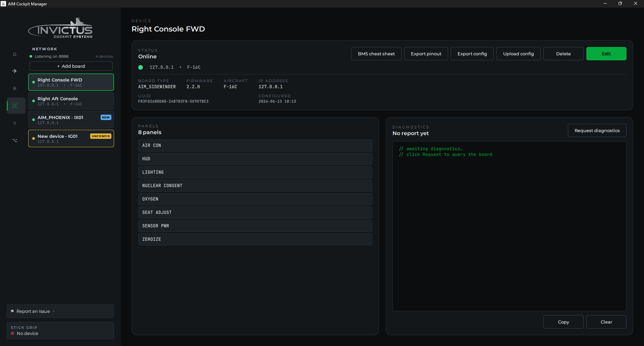
Task: Select AIM_PHOENIX · IX01 device
Action: (x=71, y=120)
